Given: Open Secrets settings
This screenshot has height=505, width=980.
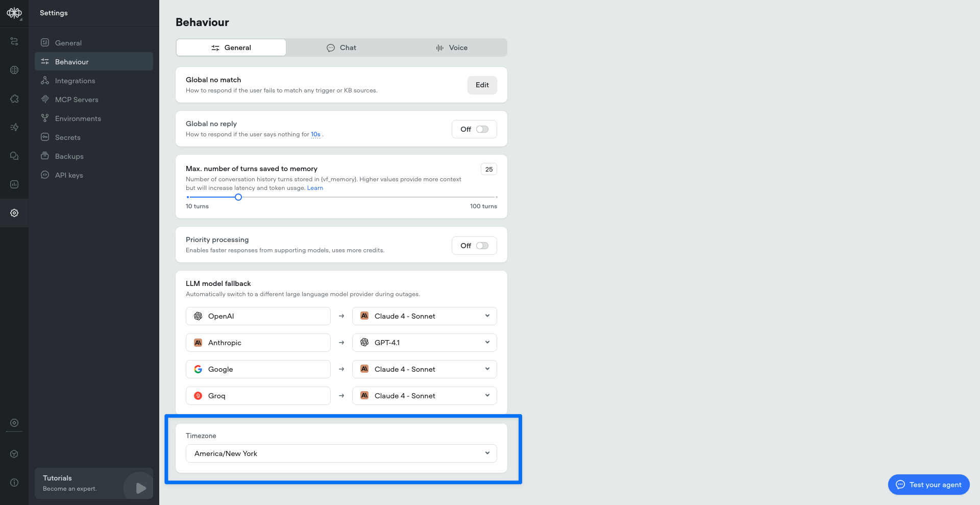Looking at the screenshot, I should [x=94, y=137].
